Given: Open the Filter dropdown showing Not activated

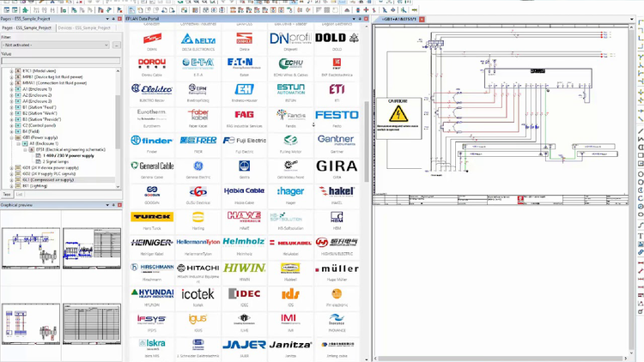Looking at the screenshot, I should click(55, 45).
